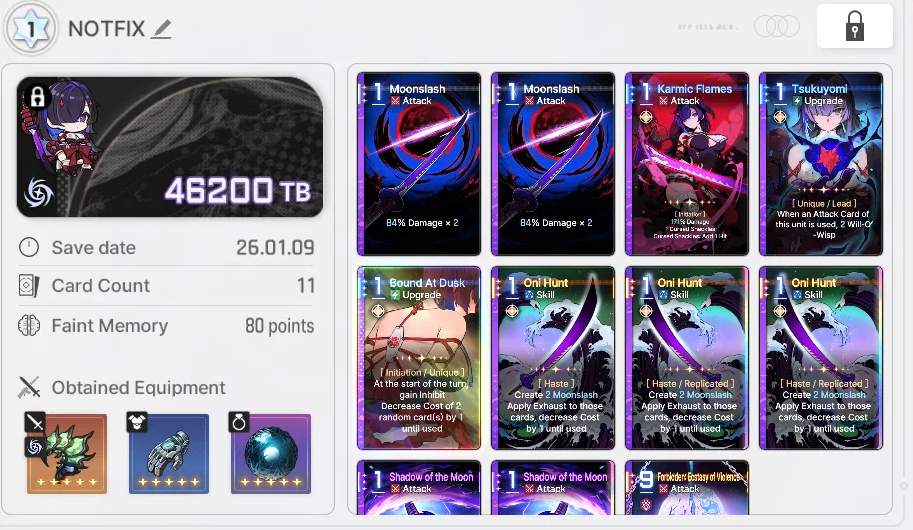Select the blue orb ring equipment
913x530 pixels.
click(271, 454)
